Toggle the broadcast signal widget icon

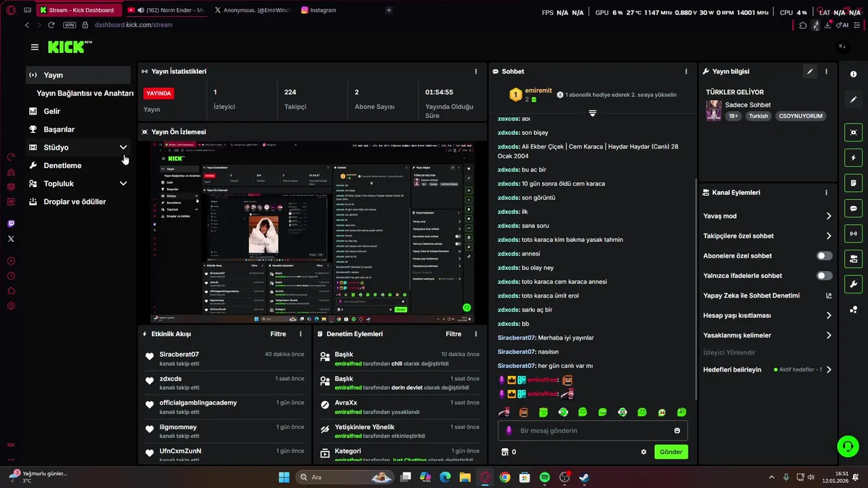tap(853, 234)
